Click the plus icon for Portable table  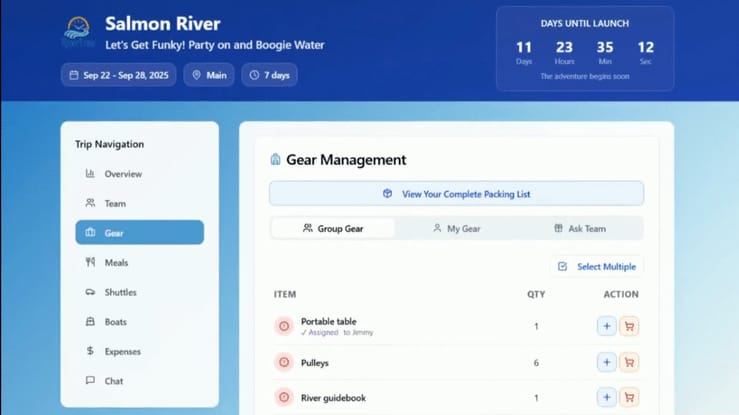click(607, 326)
